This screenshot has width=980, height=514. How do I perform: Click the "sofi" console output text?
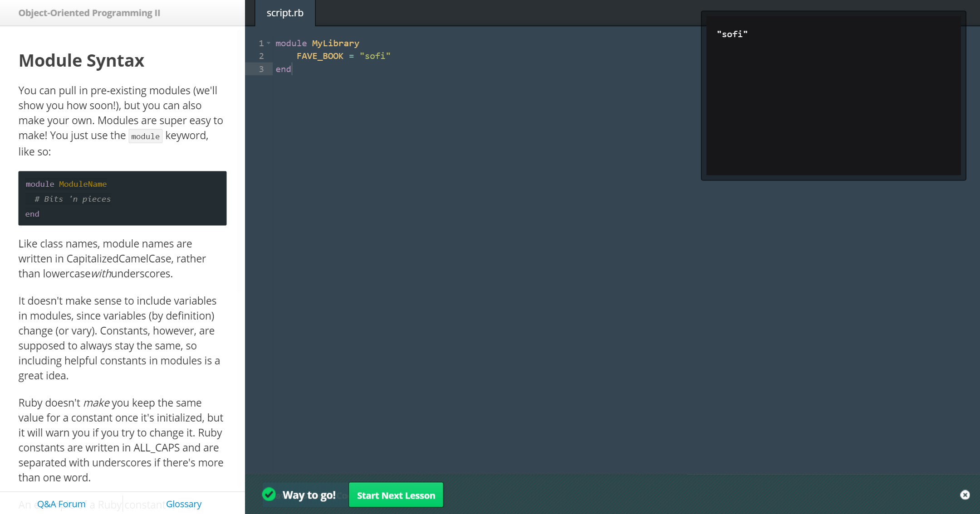732,34
